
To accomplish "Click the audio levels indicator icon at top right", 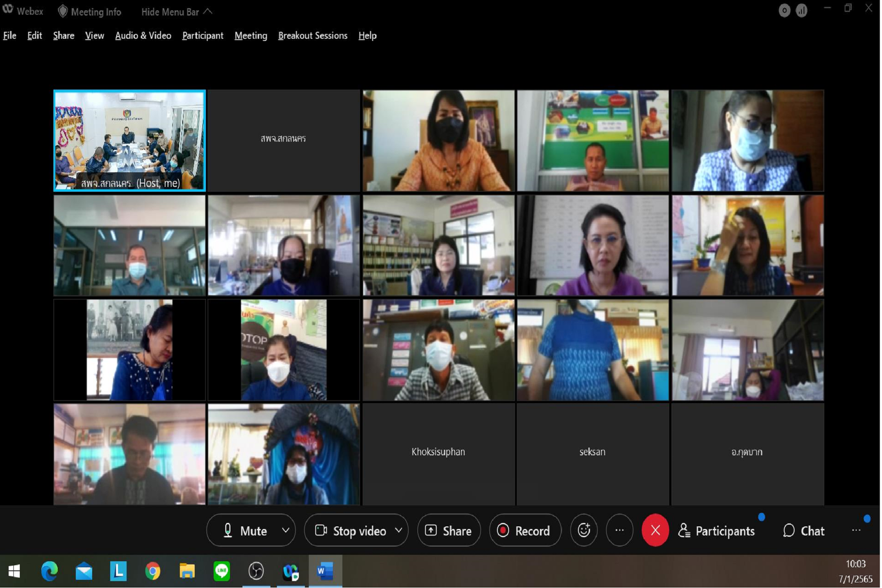I will tap(801, 10).
